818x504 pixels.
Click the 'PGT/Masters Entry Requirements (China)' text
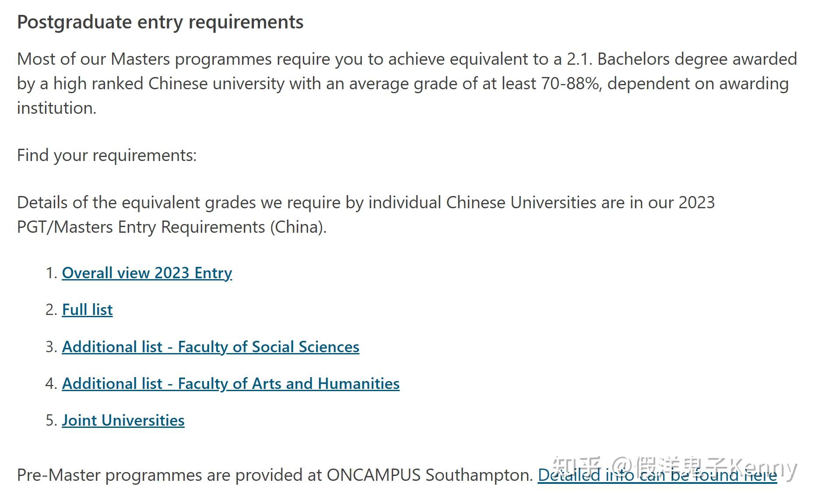click(172, 227)
